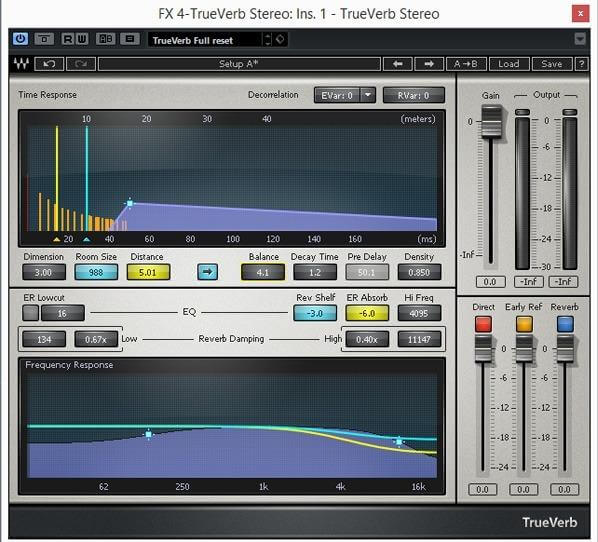Click the Load button
The height and width of the screenshot is (542, 598).
tap(509, 64)
